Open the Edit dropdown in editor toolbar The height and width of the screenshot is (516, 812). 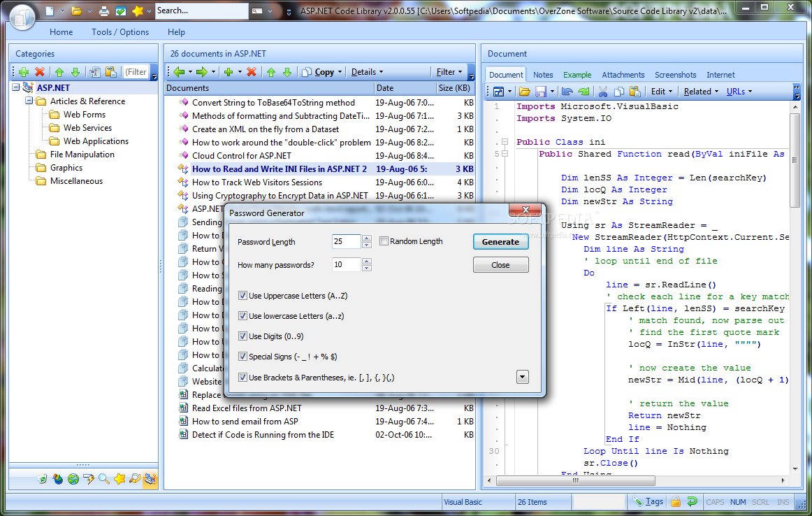(661, 92)
